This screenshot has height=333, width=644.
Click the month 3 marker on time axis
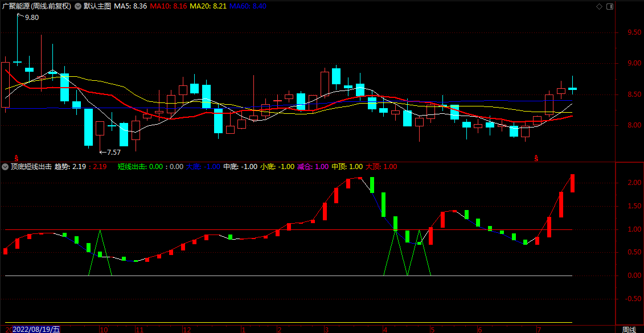[326, 330]
